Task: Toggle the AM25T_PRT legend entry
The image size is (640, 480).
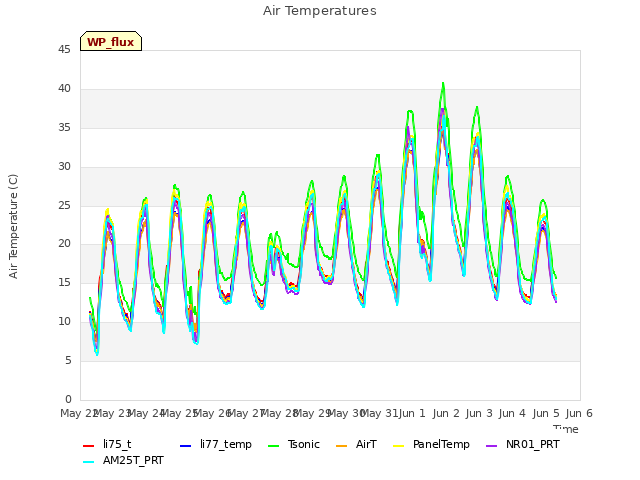Action: [123, 461]
